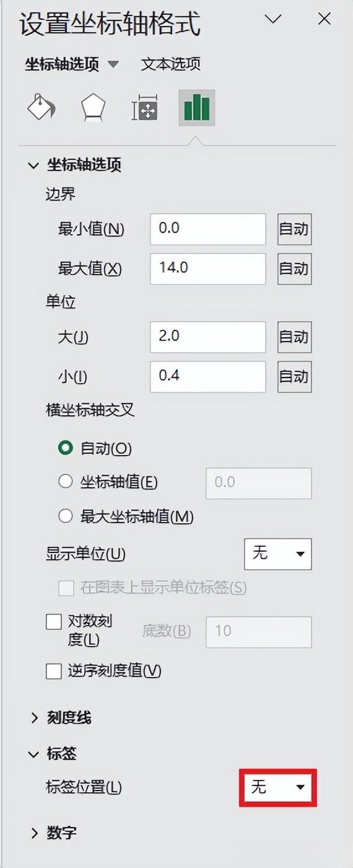Select the Axis Options bar chart icon
This screenshot has height=868, width=353.
point(197,108)
